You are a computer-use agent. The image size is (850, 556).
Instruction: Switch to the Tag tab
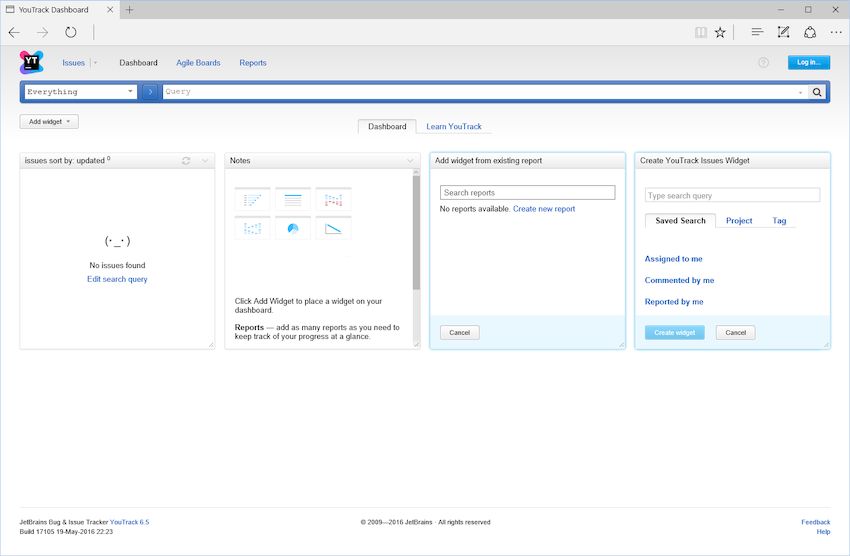click(x=779, y=221)
